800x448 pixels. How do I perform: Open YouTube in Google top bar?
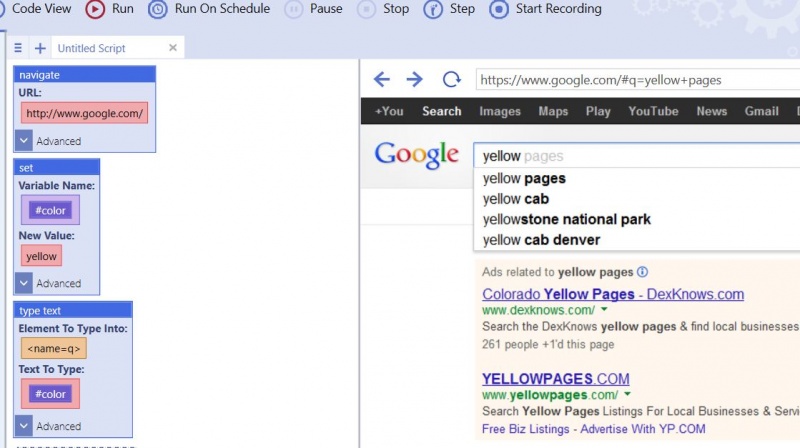(653, 111)
